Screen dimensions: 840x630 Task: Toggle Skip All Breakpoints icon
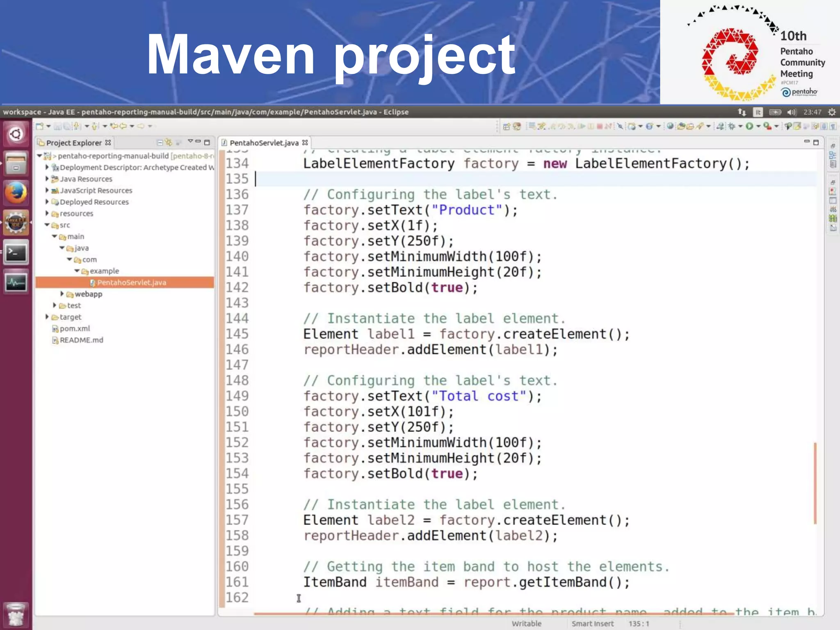click(x=619, y=126)
